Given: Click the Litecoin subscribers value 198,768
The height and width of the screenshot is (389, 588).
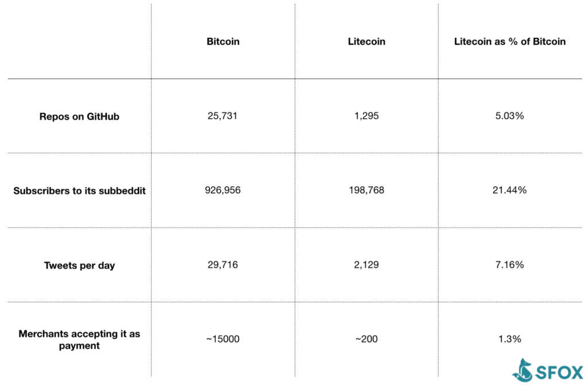Looking at the screenshot, I should click(x=366, y=190).
